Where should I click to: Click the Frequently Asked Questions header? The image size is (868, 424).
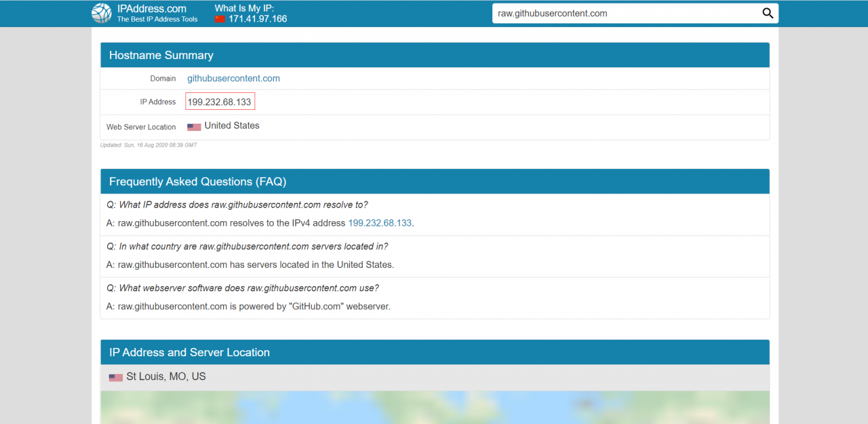pyautogui.click(x=197, y=182)
